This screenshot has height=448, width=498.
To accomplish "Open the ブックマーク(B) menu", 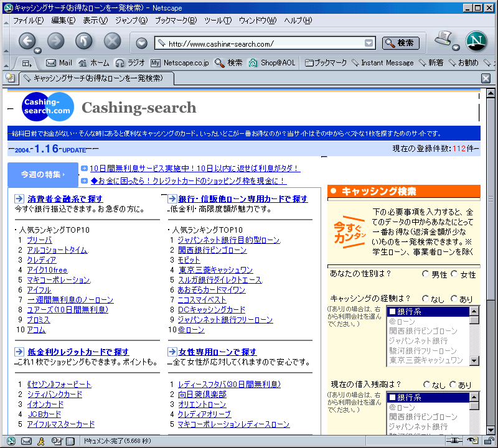I will [176, 21].
